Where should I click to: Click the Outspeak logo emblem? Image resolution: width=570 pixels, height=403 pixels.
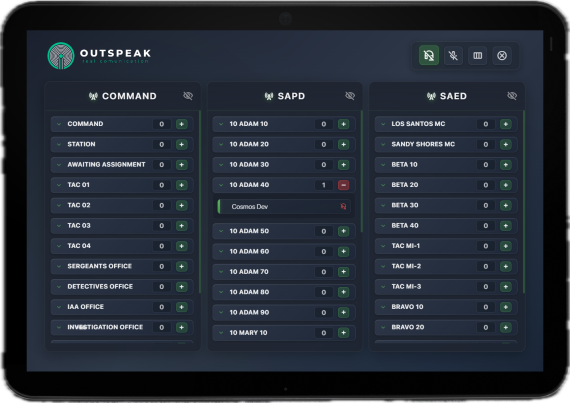(x=61, y=56)
